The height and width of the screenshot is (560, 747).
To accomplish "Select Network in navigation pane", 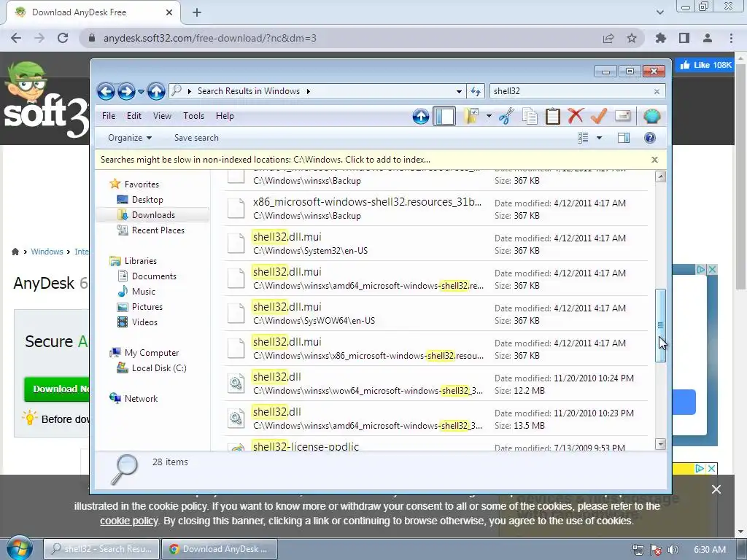I will (x=141, y=399).
